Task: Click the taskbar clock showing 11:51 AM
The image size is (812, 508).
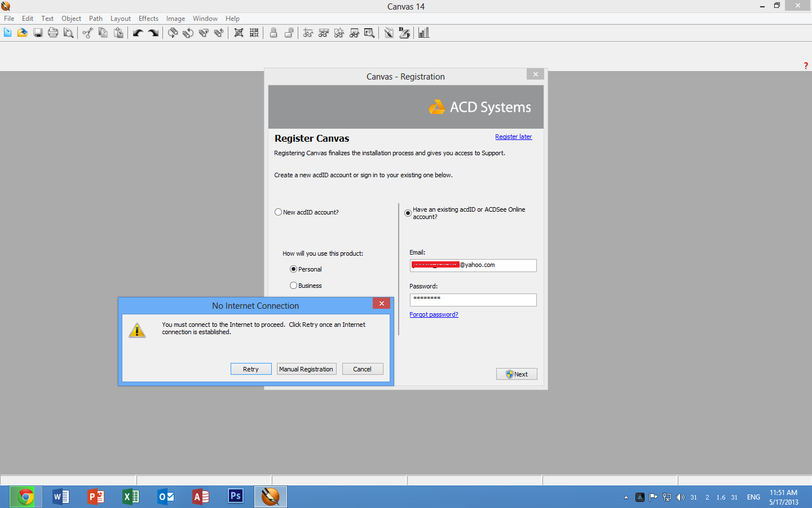Action: point(784,497)
